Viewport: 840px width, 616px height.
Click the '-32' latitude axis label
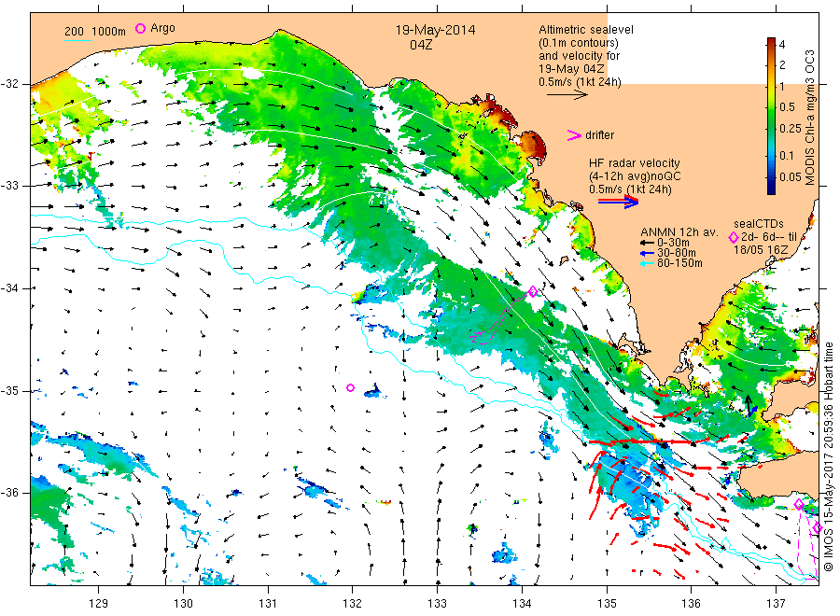(10, 84)
